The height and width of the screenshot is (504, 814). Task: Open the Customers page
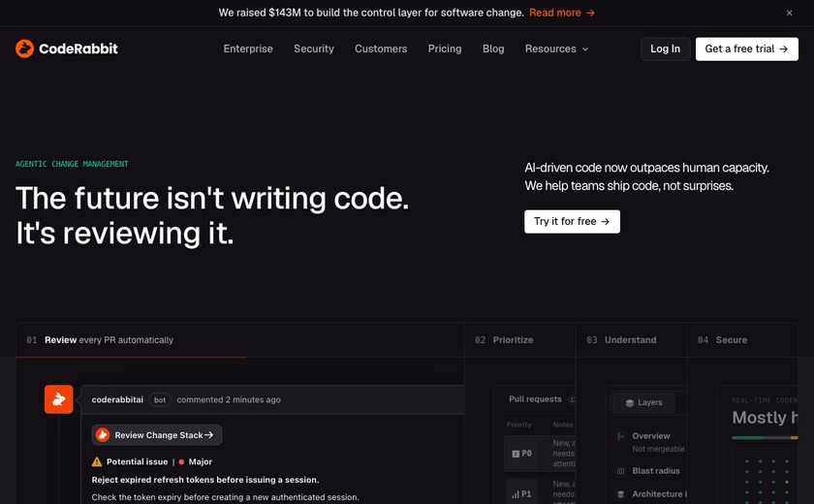click(x=381, y=48)
